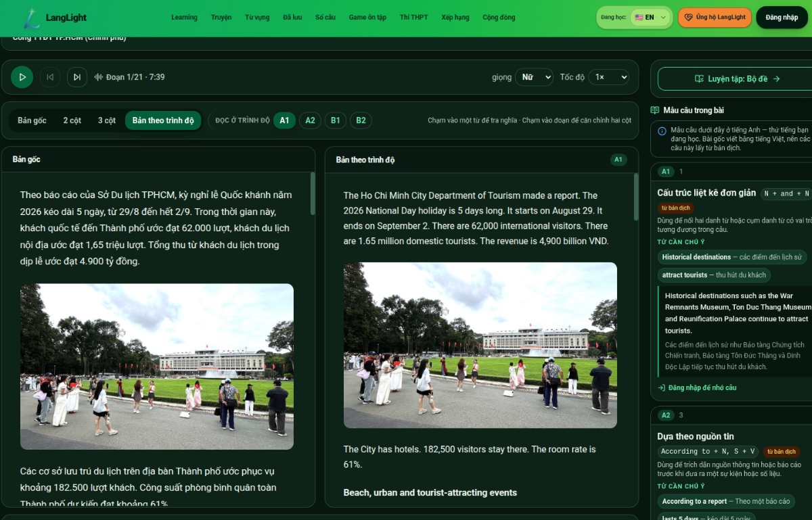Open the speed dropdown showing 1×
Viewport: 812px width, 520px height.
(608, 77)
